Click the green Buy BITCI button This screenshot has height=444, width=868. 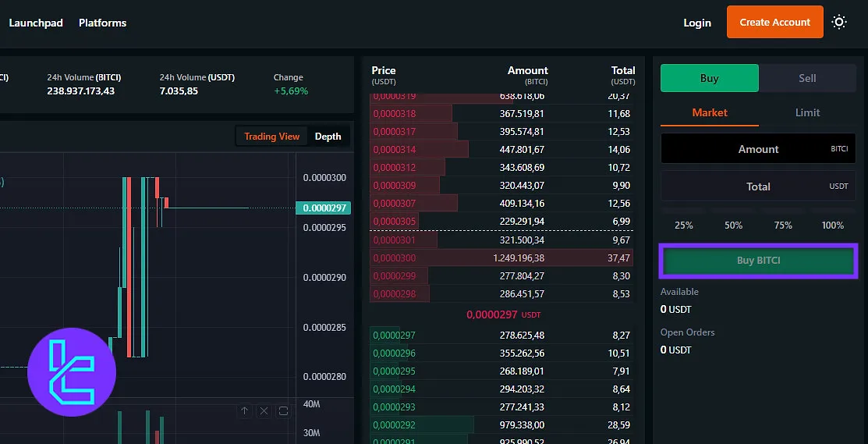(758, 261)
